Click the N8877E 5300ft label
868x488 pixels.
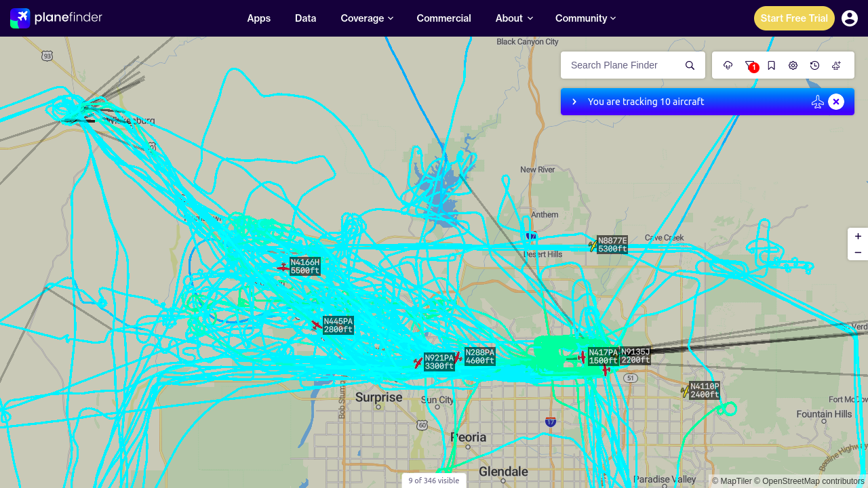[x=612, y=245]
